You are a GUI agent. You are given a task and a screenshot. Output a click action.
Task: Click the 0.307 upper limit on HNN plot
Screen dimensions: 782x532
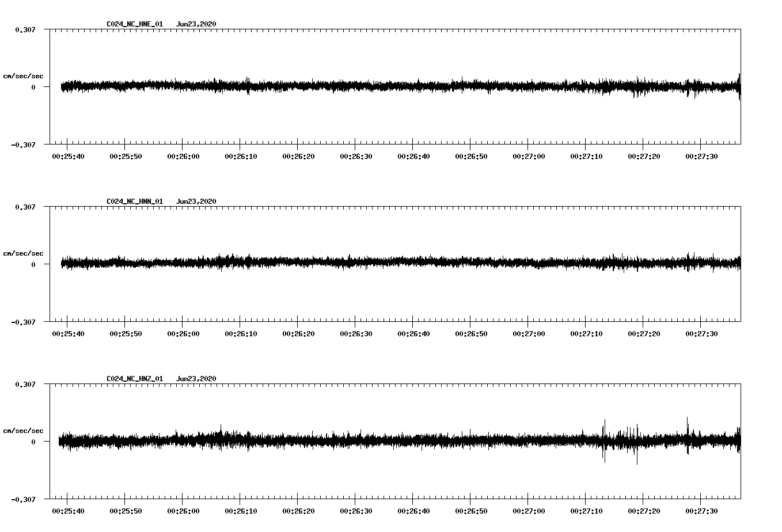pyautogui.click(x=25, y=207)
